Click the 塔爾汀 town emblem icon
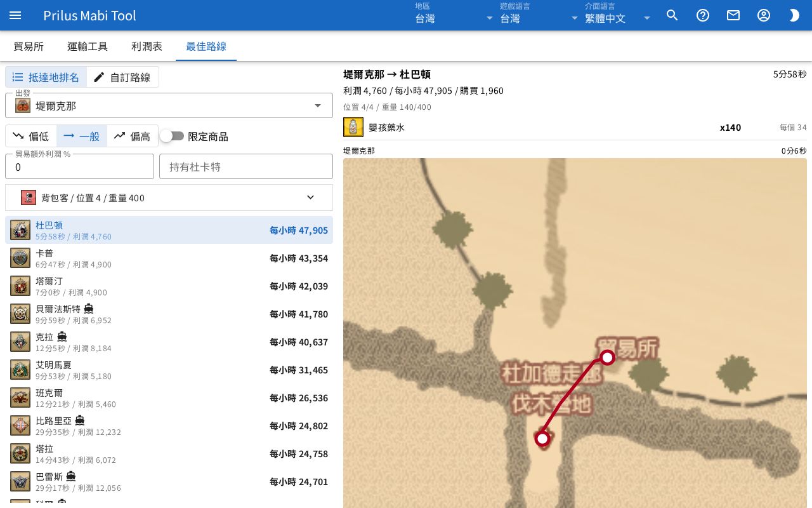The width and height of the screenshot is (812, 508). click(20, 286)
